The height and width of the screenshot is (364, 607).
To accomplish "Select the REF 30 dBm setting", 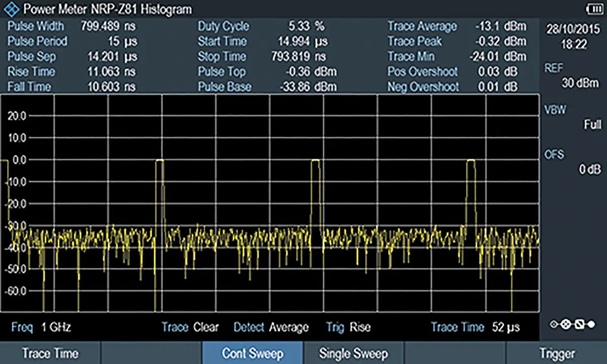I will coord(573,75).
